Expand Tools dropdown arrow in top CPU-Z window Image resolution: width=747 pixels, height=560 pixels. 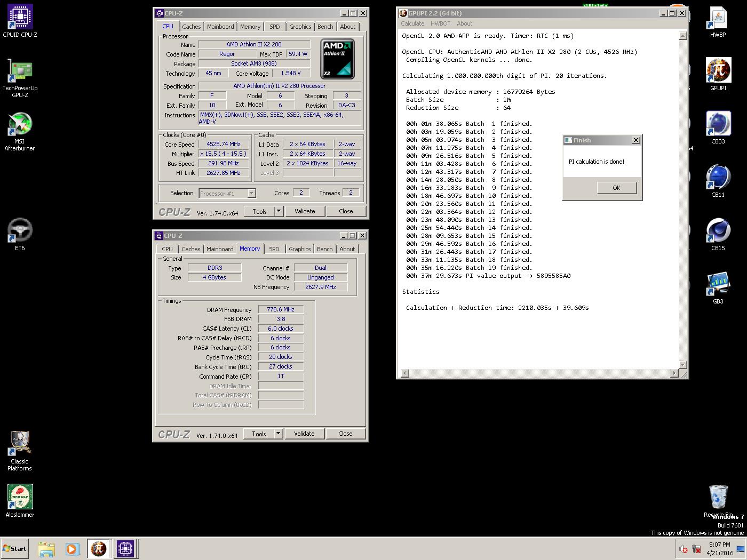279,211
